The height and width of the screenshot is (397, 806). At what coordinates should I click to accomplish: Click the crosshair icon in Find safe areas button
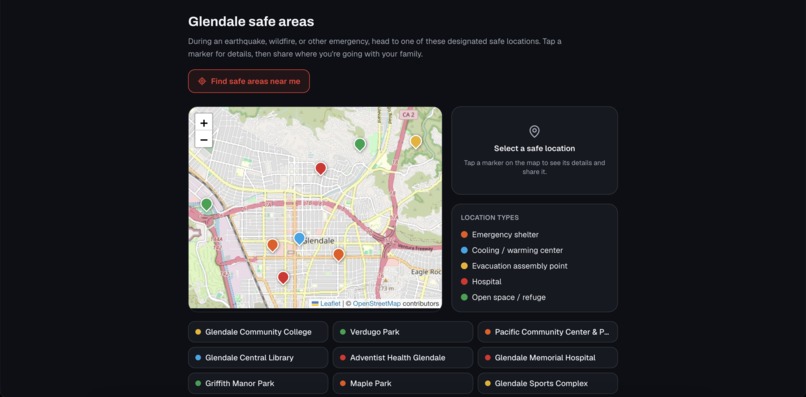tap(202, 81)
